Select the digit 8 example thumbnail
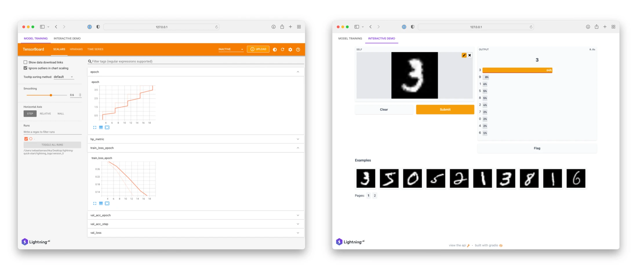Screen dimensions: 644x275 coord(529,178)
